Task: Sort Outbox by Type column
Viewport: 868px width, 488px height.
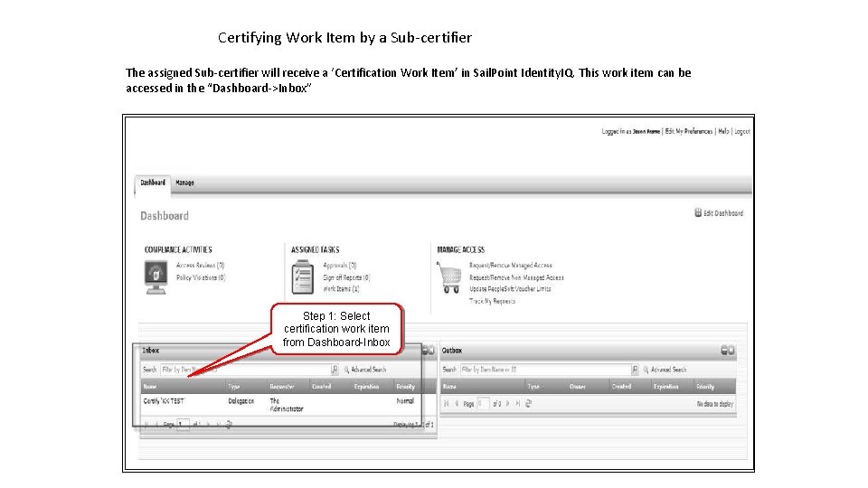Action: click(533, 387)
